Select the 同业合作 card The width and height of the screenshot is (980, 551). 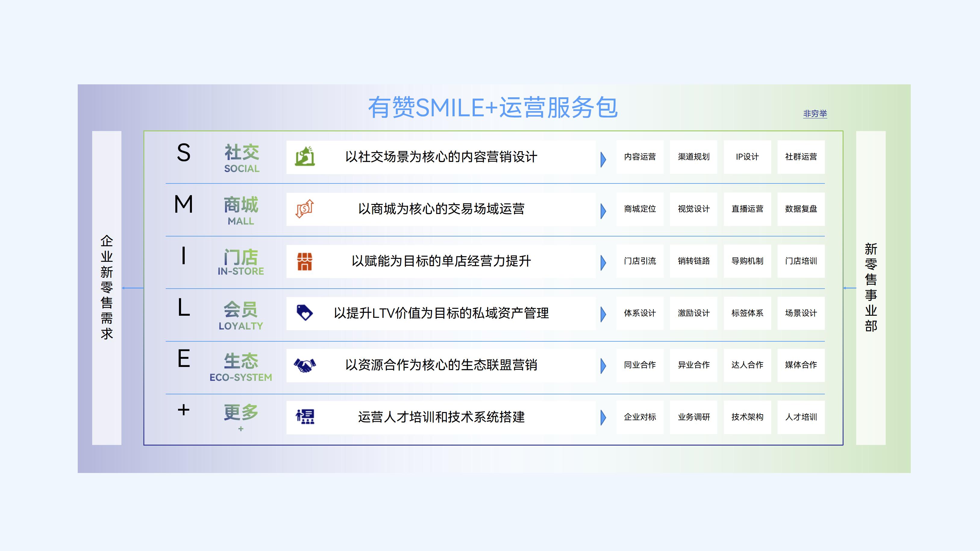pos(640,365)
